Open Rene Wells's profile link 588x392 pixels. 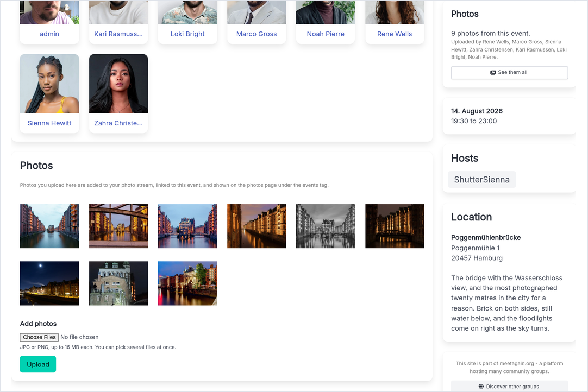tap(395, 34)
